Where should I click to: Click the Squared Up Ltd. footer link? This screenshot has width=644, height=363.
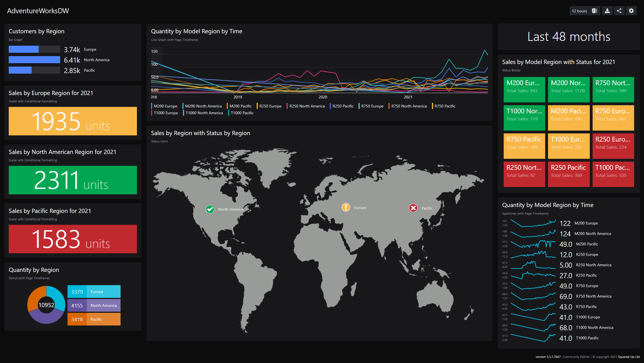point(629,357)
